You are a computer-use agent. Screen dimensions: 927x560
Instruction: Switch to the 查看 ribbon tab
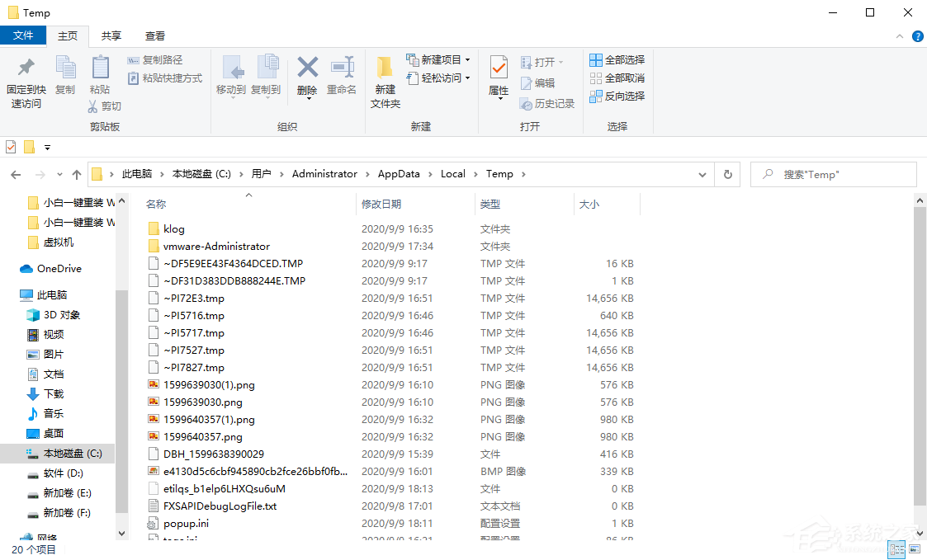(x=154, y=35)
